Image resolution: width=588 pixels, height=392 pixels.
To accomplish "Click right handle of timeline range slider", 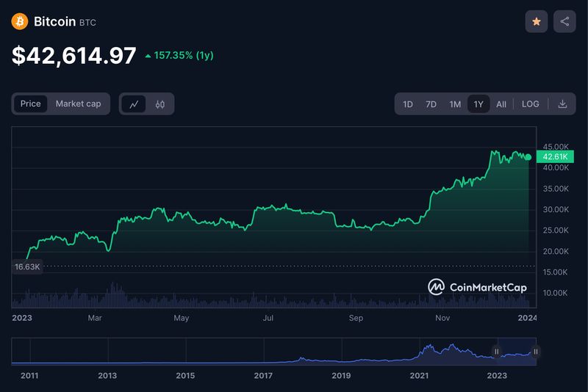I will tap(536, 352).
